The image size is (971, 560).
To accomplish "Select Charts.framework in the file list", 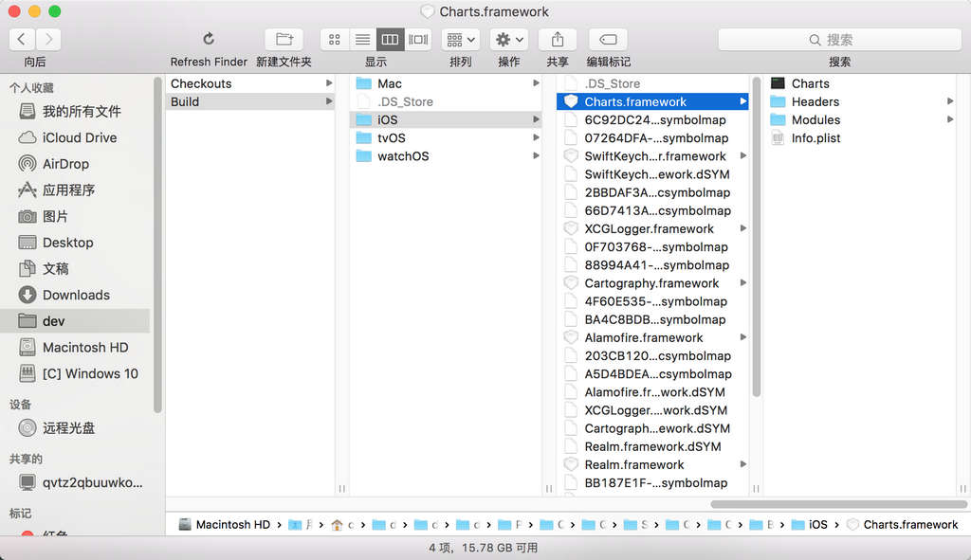I will point(652,101).
